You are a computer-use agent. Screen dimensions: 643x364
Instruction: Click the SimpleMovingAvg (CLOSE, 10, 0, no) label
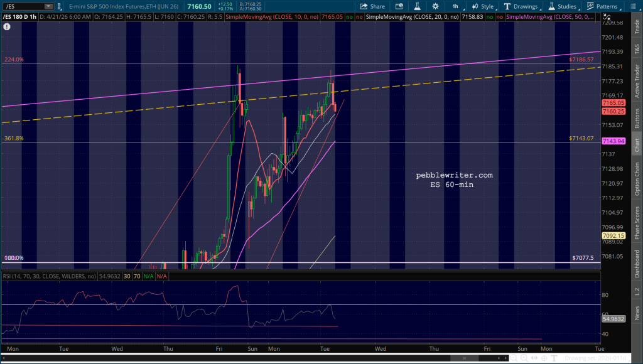click(272, 17)
